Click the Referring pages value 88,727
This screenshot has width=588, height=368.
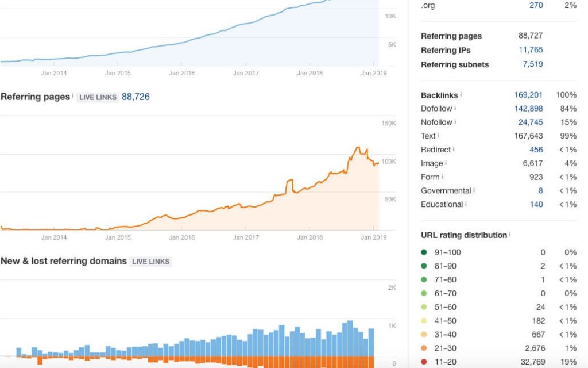(x=531, y=36)
